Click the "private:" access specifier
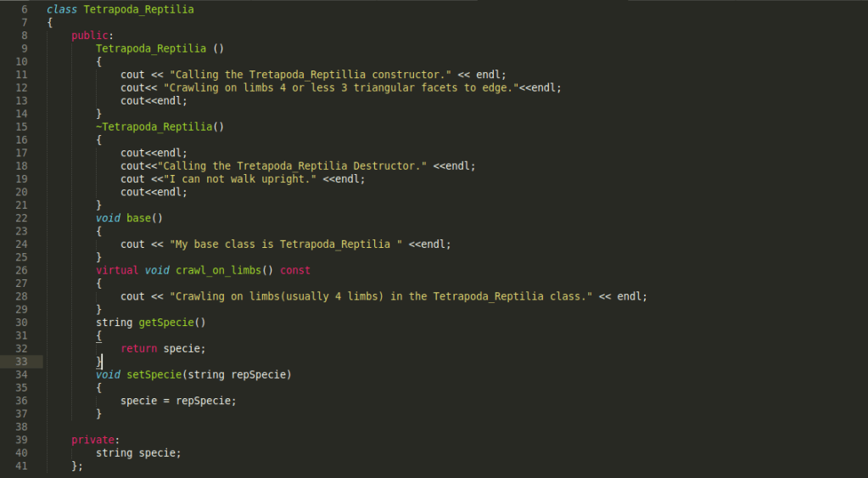 (96, 440)
